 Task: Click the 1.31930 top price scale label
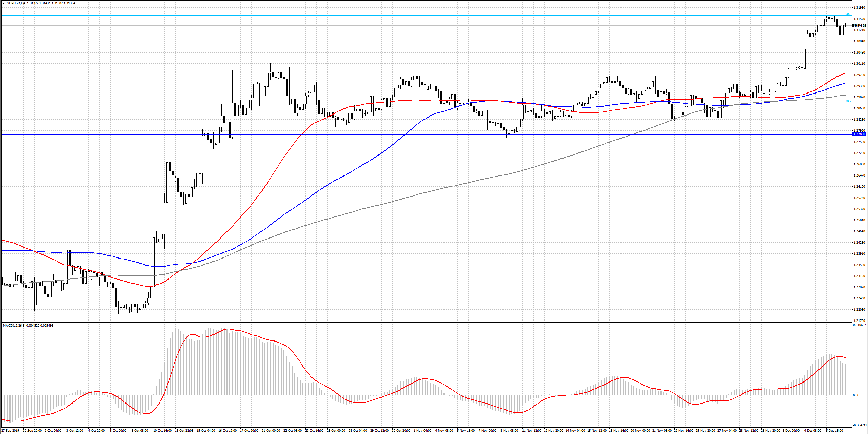tap(859, 8)
